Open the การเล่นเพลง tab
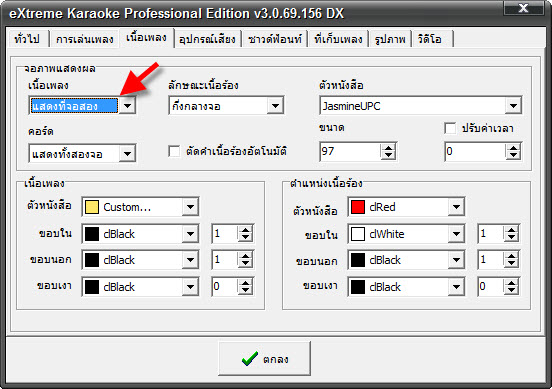This screenshot has height=389, width=552. [84, 39]
